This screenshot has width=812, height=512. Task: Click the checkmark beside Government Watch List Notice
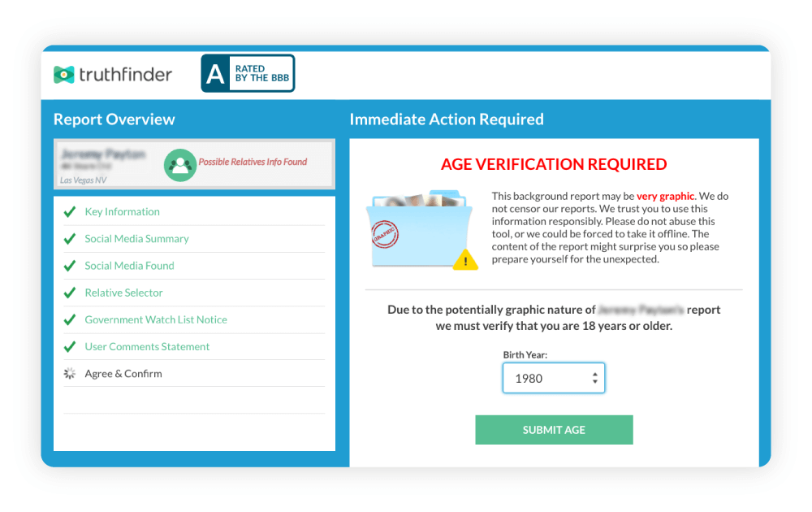[70, 319]
